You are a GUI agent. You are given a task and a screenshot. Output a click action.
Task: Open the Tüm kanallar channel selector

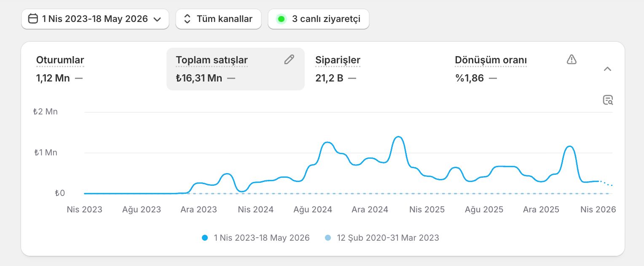(218, 19)
